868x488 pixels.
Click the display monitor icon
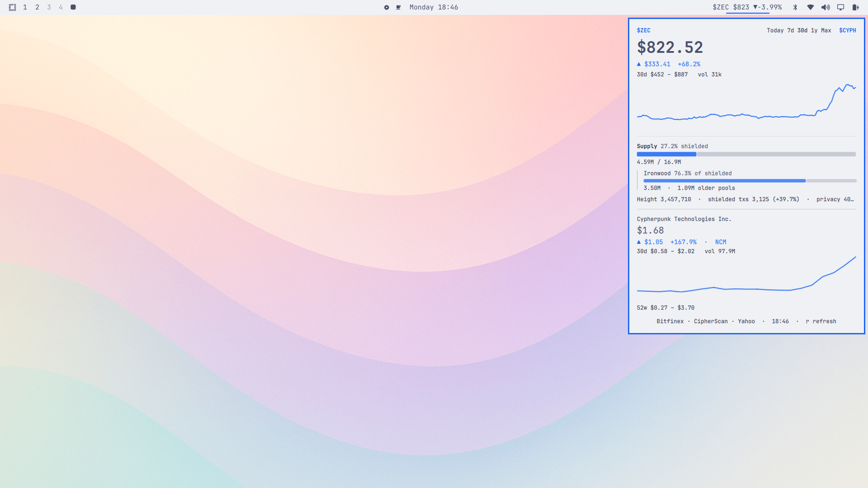click(x=841, y=7)
